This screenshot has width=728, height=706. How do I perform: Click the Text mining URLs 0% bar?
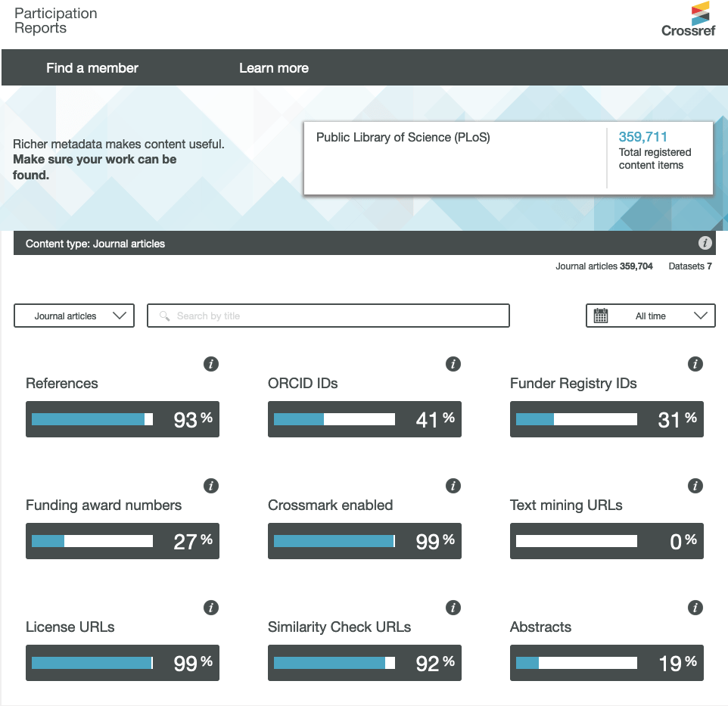pos(607,541)
